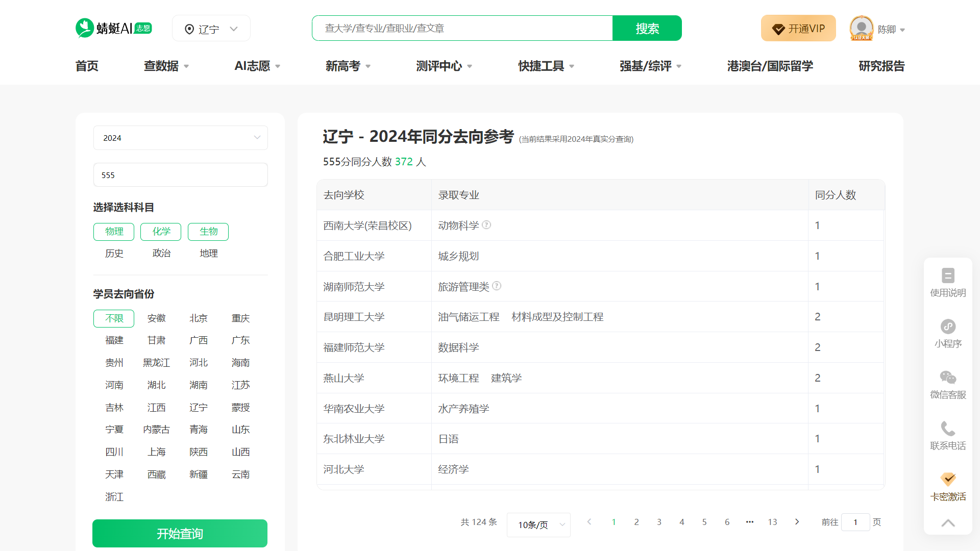
Task: Click the VIP badge icon on 开通VIP
Action: click(x=778, y=29)
